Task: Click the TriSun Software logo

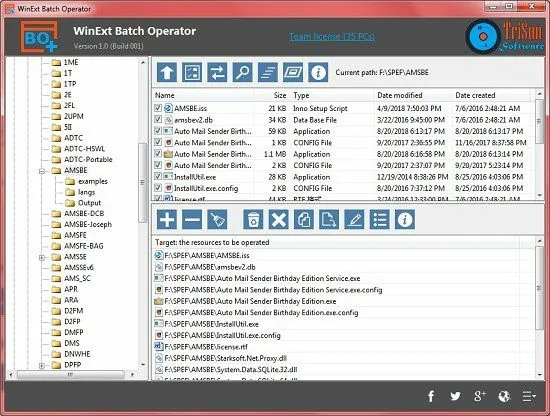Action: (x=505, y=36)
